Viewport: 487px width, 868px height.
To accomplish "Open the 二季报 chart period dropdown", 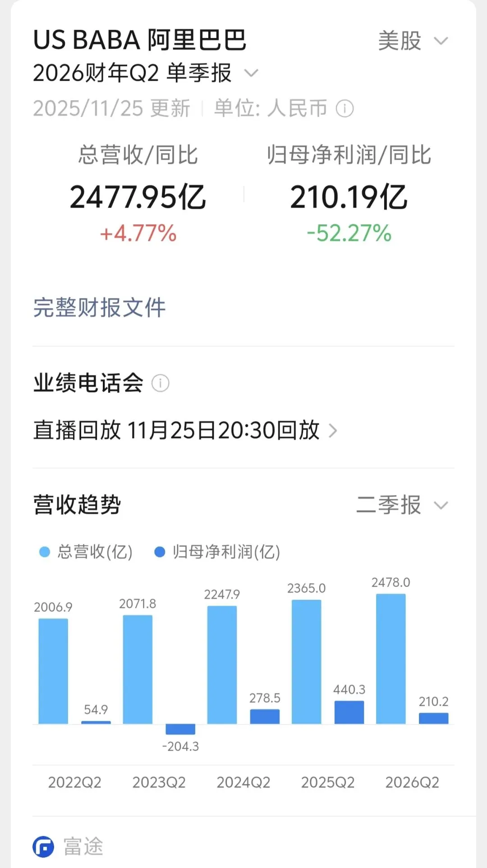I will click(402, 505).
